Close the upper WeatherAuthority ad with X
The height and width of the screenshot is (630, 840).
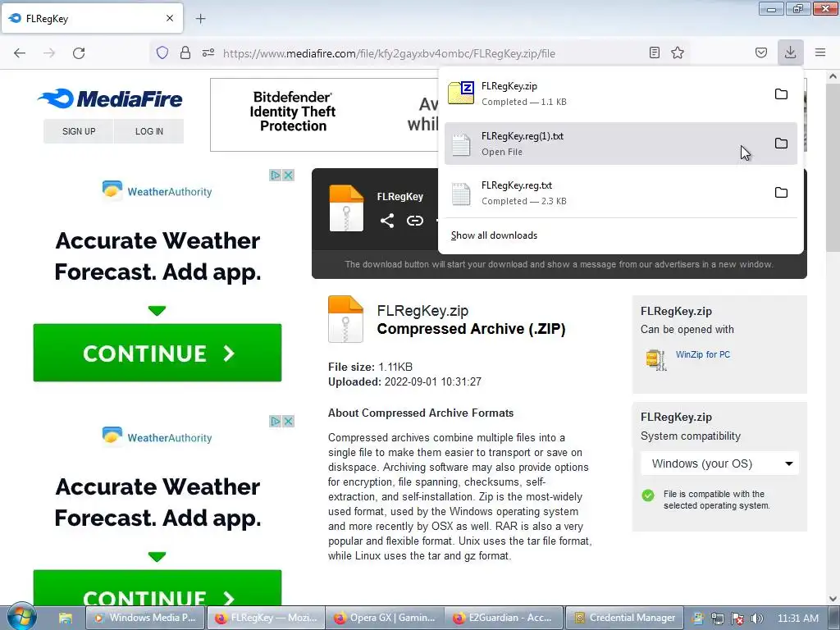pyautogui.click(x=288, y=176)
